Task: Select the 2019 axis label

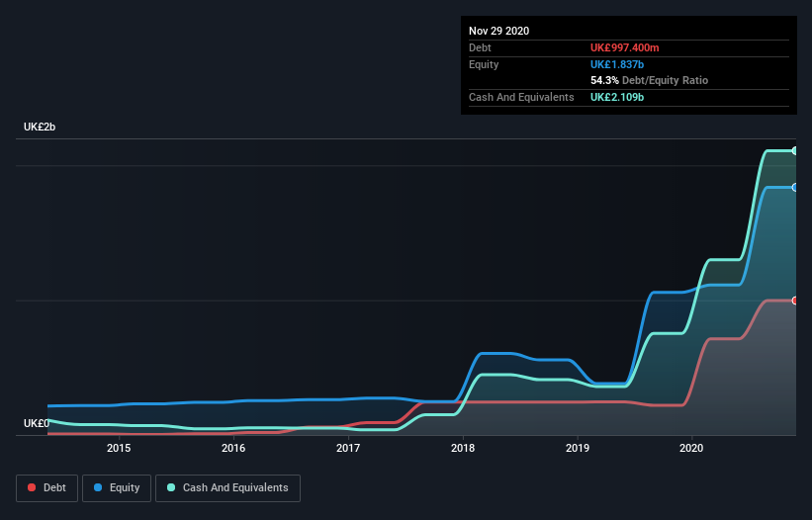Action: click(578, 448)
